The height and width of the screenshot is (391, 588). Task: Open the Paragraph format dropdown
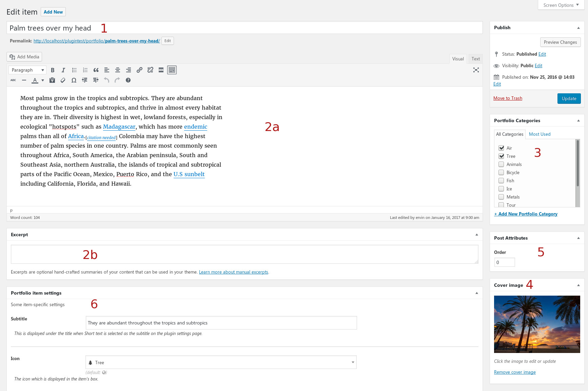(27, 70)
